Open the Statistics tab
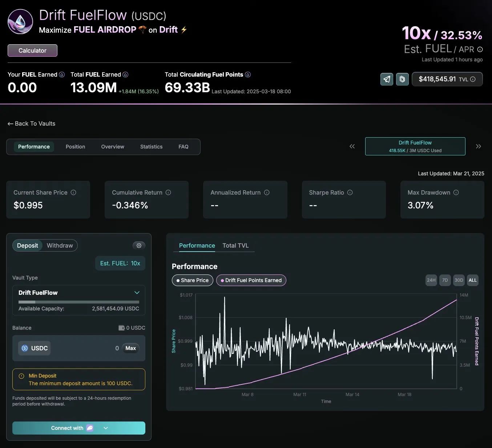 [152, 147]
